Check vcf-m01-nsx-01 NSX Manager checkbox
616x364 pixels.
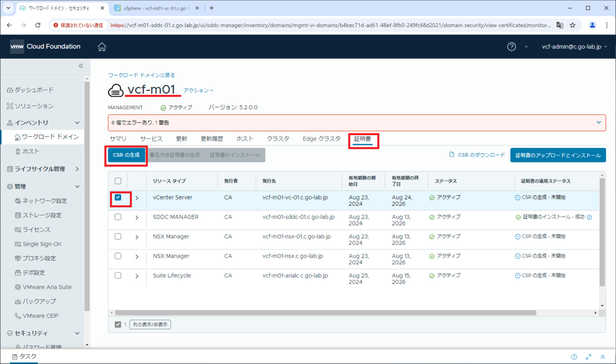(x=118, y=237)
